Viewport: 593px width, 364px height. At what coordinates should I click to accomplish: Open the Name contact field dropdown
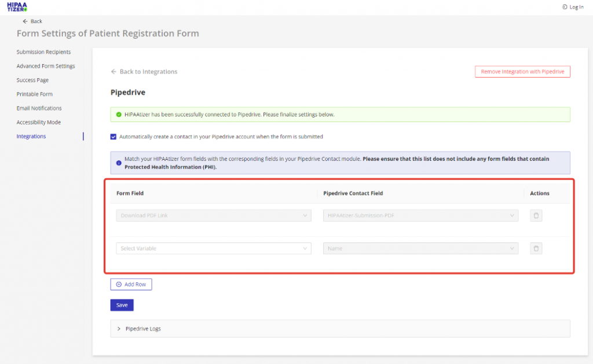tap(420, 248)
